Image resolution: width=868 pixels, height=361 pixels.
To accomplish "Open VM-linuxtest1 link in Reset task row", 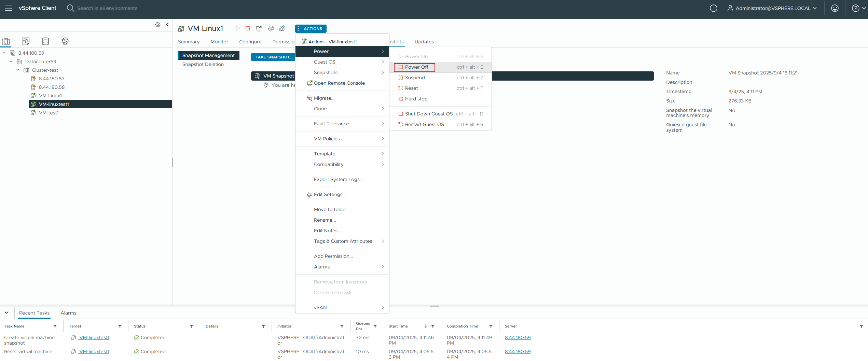I will coord(94,351).
